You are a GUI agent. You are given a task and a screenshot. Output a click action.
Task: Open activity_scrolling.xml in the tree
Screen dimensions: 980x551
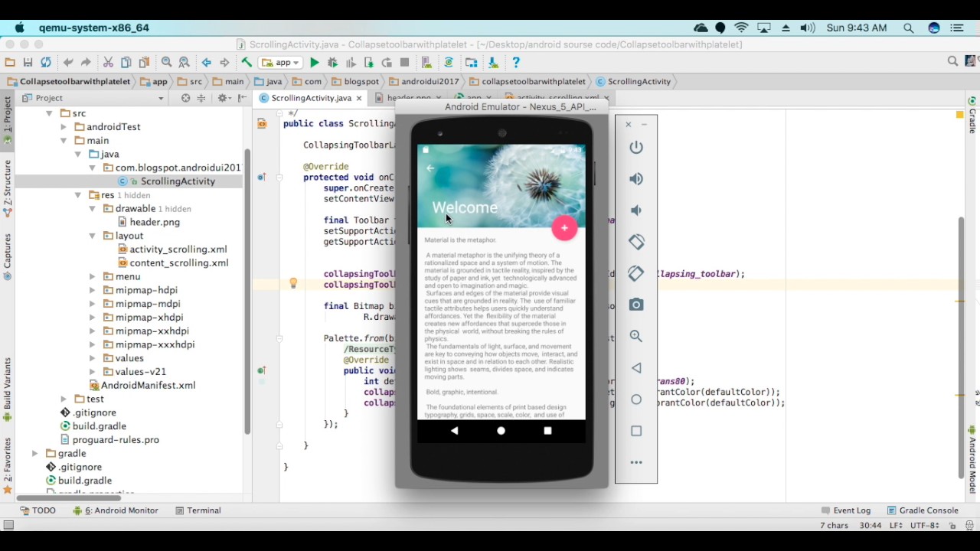click(x=178, y=249)
